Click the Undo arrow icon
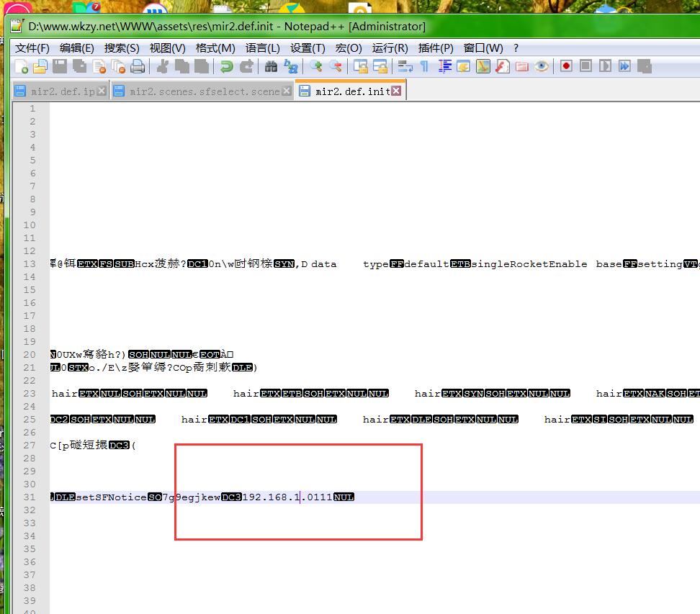The width and height of the screenshot is (700, 614). coord(227,67)
